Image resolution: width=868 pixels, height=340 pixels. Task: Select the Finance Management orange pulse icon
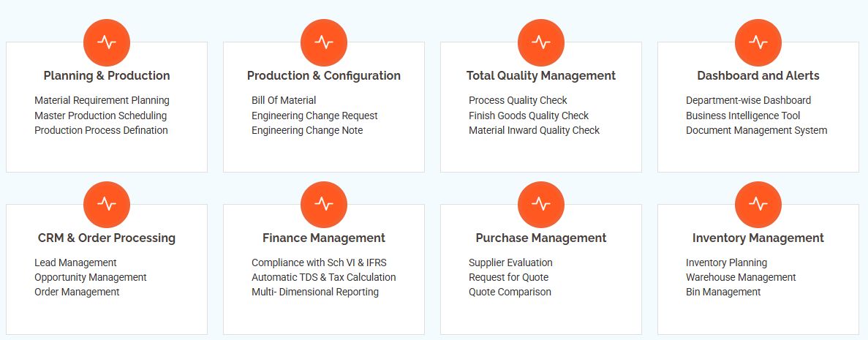pos(324,205)
